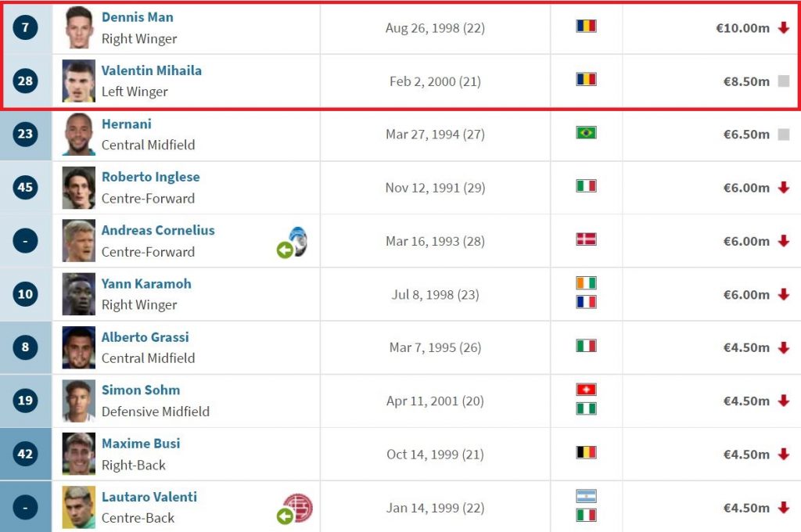Click red down arrow beside Dennis Man value
Image resolution: width=801 pixels, height=532 pixels.
pyautogui.click(x=784, y=28)
